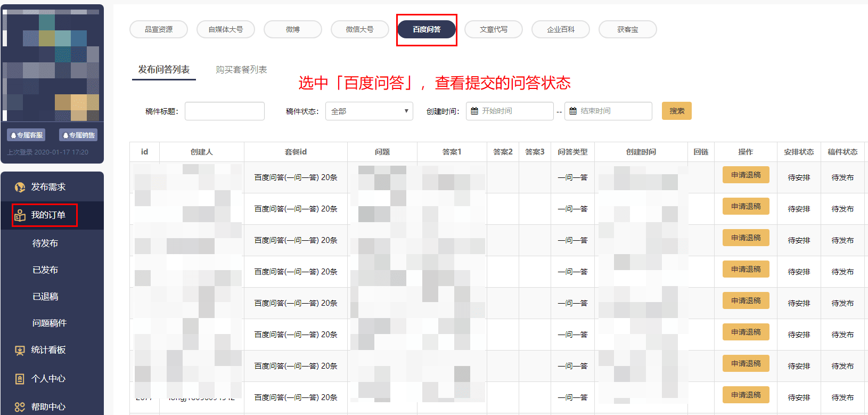Click the 我的订单 sidebar icon
The image size is (868, 415).
tap(20, 215)
